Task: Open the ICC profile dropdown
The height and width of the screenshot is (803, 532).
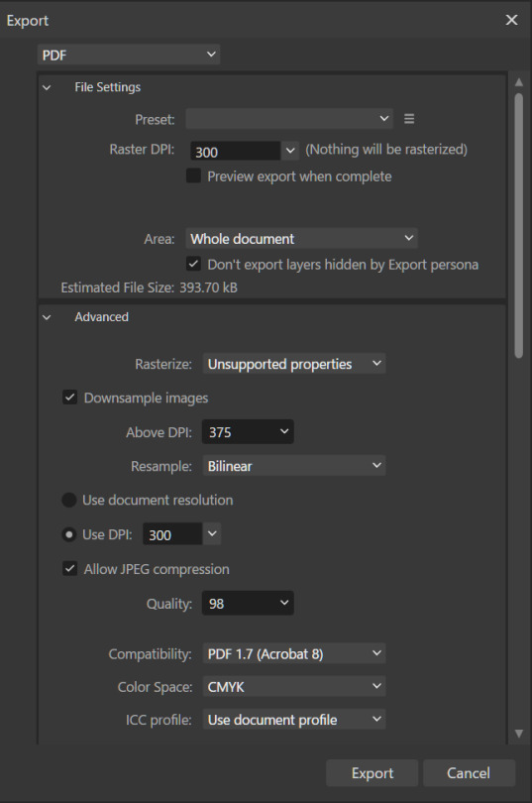Action: click(294, 720)
